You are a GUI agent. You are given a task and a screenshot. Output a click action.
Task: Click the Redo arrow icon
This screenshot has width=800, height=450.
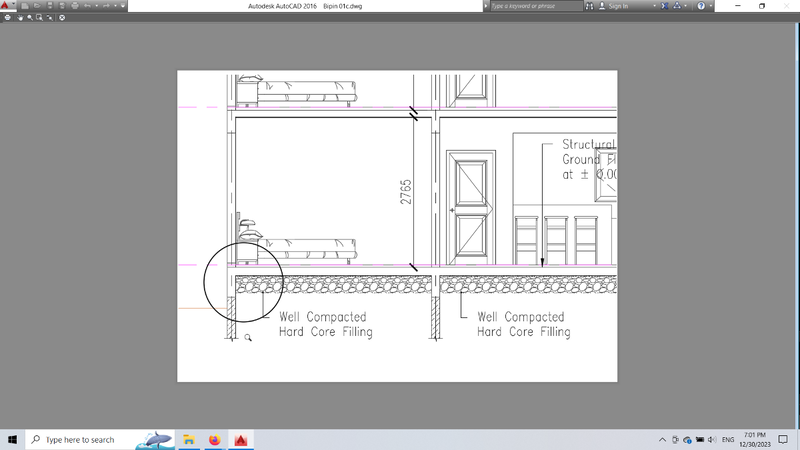[x=106, y=6]
